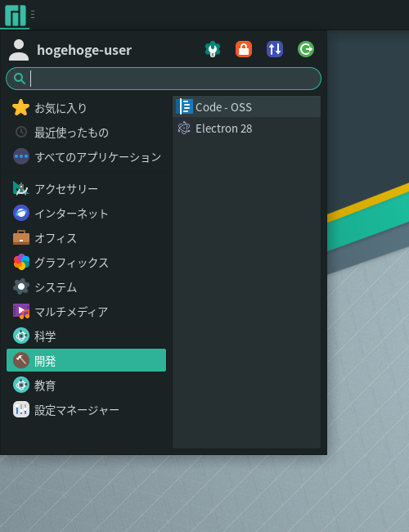The image size is (409, 532).
Task: Click the Internet globe icon
Action: coord(21,213)
